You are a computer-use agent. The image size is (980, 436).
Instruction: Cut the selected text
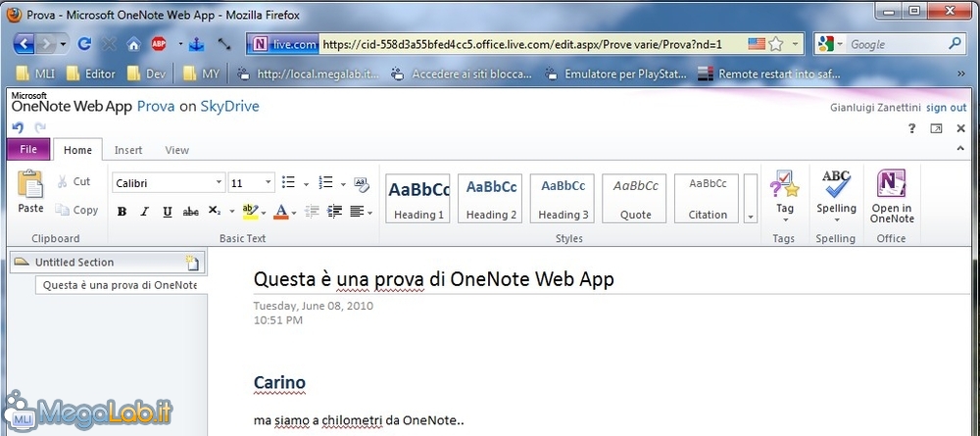point(73,182)
